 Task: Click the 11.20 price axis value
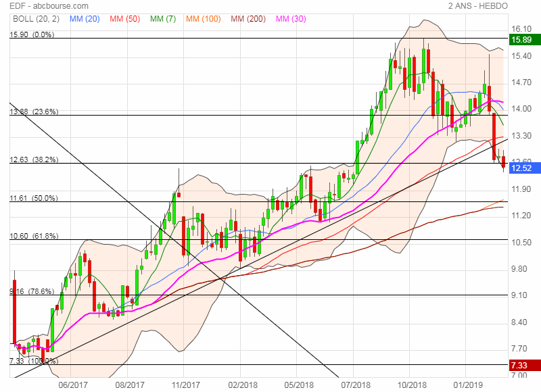click(x=521, y=216)
